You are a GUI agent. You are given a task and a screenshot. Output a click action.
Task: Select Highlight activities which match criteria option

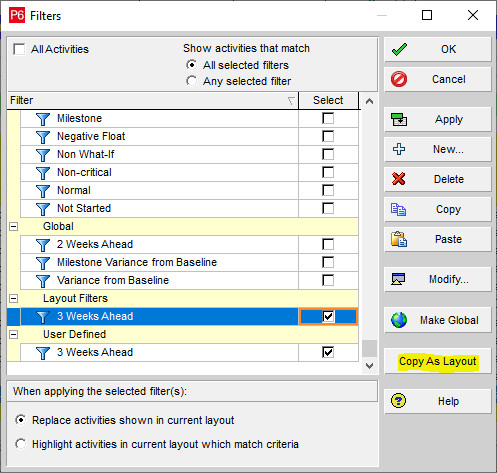tap(21, 444)
